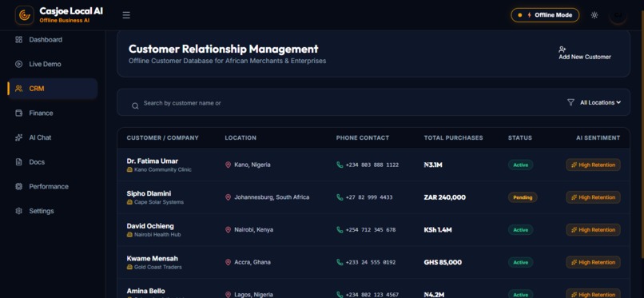The image size is (644, 298).
Task: Click phone icon for +233 24 555 0192
Action: click(x=340, y=262)
